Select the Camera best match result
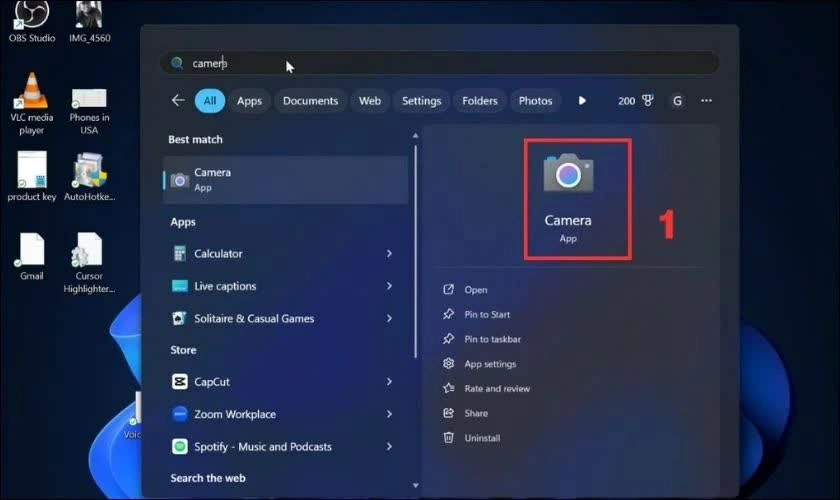This screenshot has height=500, width=840. click(x=286, y=180)
